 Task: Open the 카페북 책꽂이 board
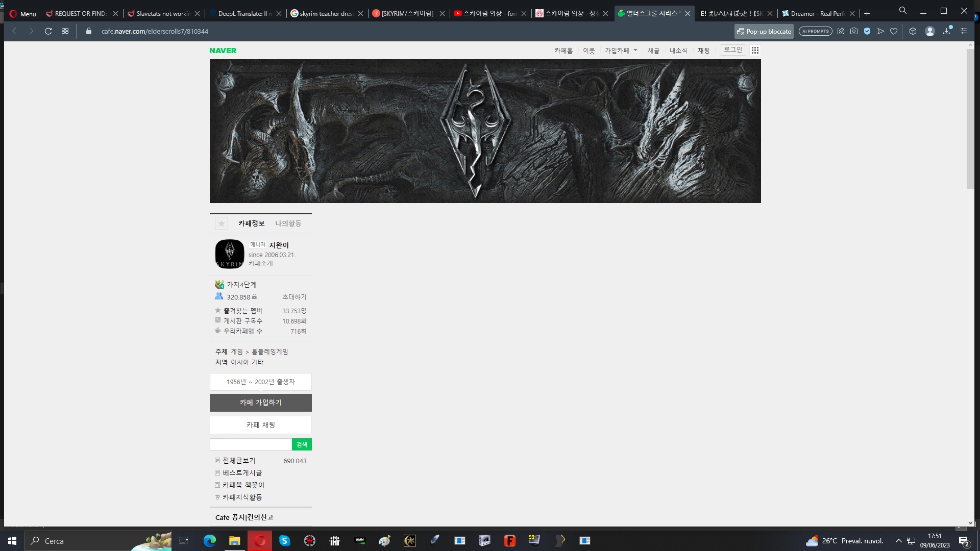(243, 485)
